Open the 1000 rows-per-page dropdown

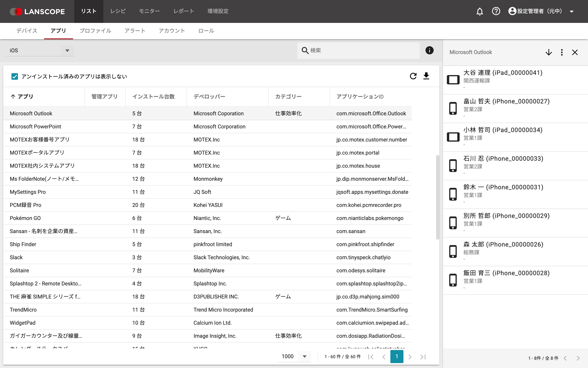coord(294,356)
